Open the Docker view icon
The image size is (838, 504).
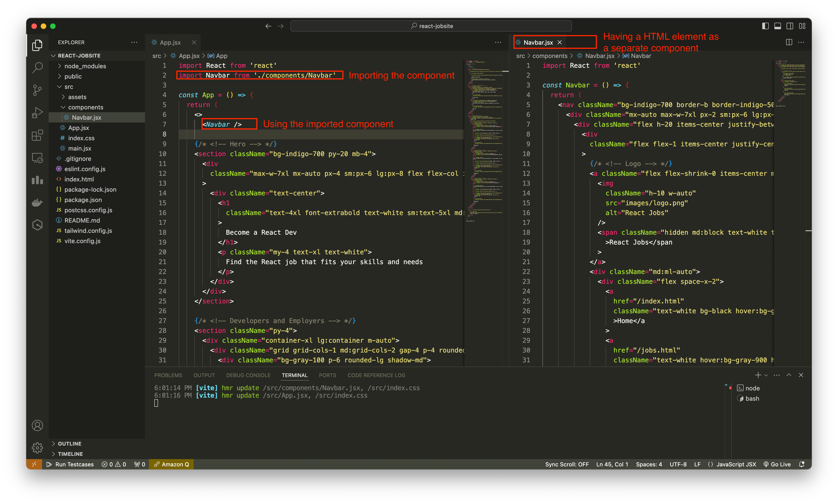[37, 202]
